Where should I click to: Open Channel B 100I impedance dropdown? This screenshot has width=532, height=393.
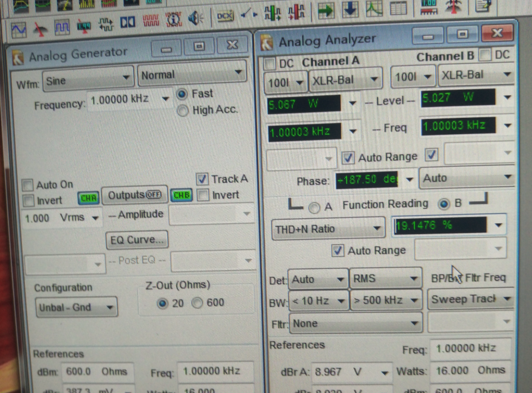point(414,77)
